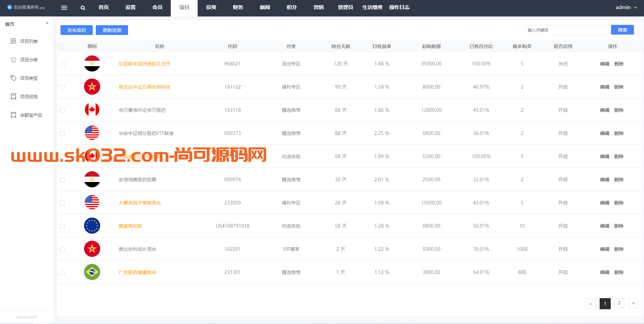Check the box for 安信消费医药股票 row

[x=63, y=180]
